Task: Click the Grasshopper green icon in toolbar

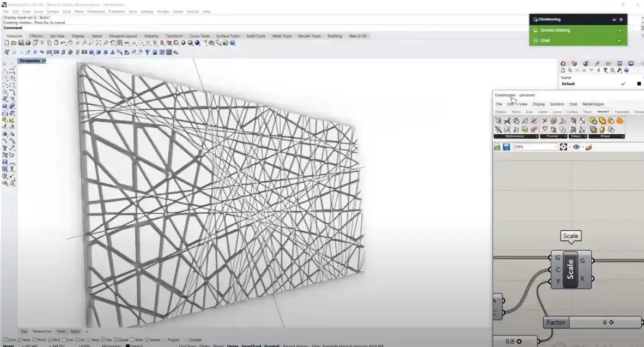Action: 226,43
